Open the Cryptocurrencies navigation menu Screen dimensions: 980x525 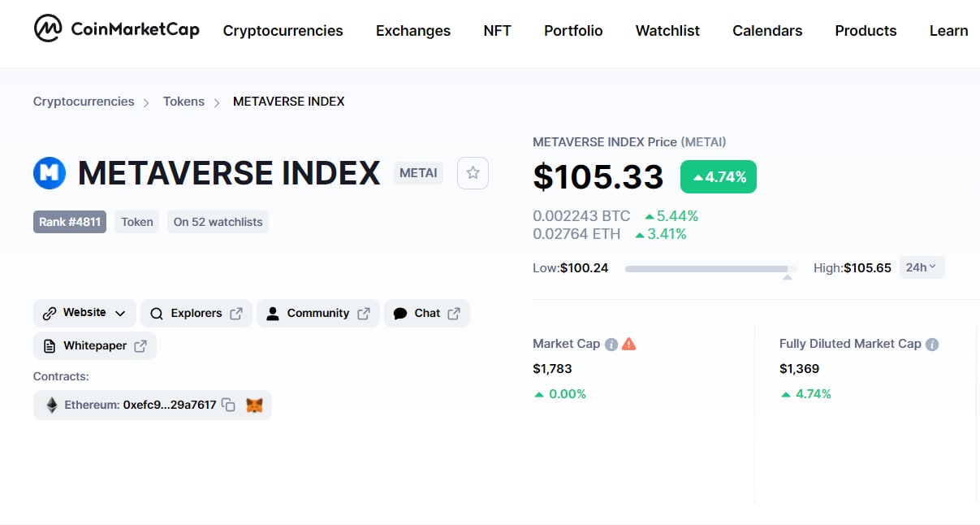pos(283,31)
